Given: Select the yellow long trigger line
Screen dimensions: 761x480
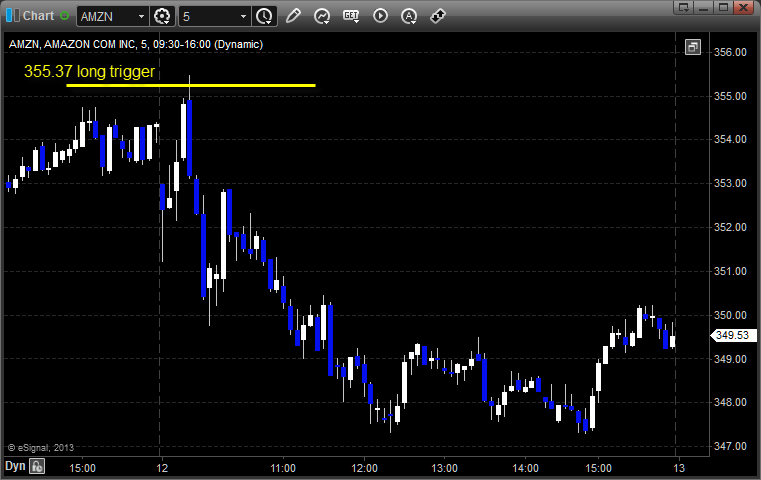Looking at the screenshot, I should tap(191, 85).
